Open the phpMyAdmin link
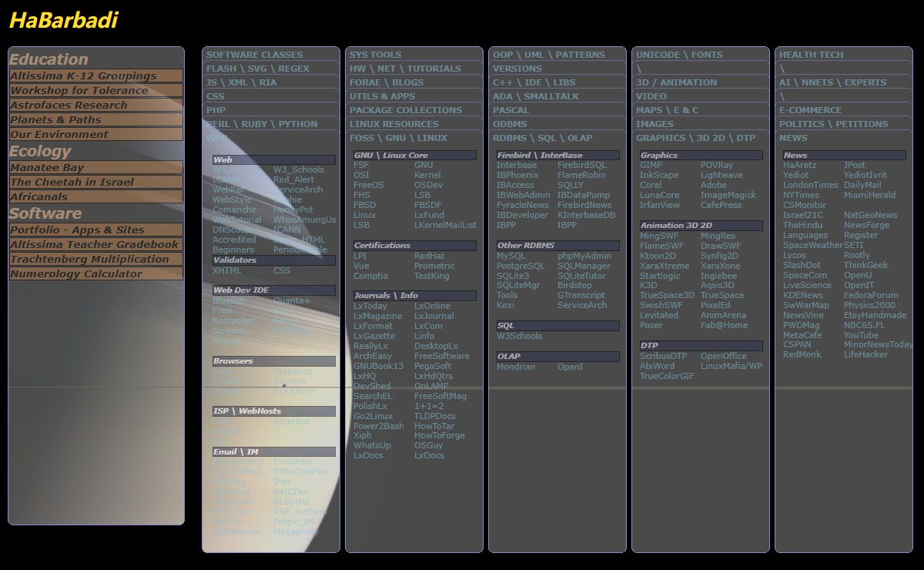This screenshot has width=924, height=570. [584, 256]
